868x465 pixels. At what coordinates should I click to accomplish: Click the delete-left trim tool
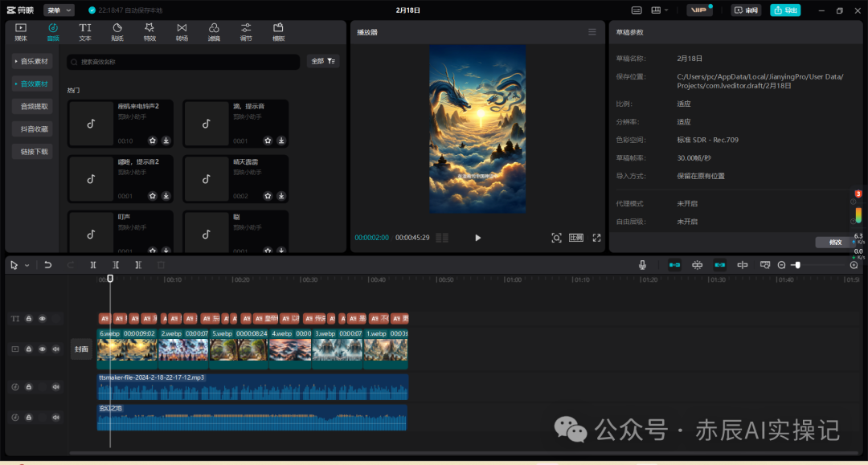116,265
